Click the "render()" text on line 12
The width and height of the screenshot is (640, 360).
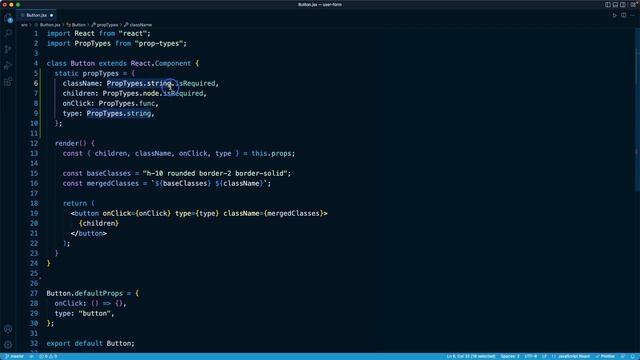[71, 143]
